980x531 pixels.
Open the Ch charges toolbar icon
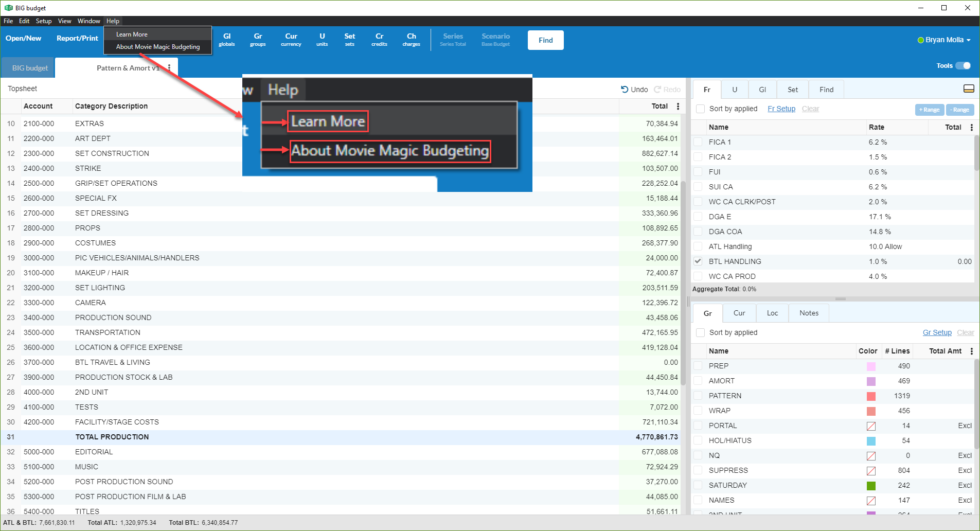tap(412, 40)
